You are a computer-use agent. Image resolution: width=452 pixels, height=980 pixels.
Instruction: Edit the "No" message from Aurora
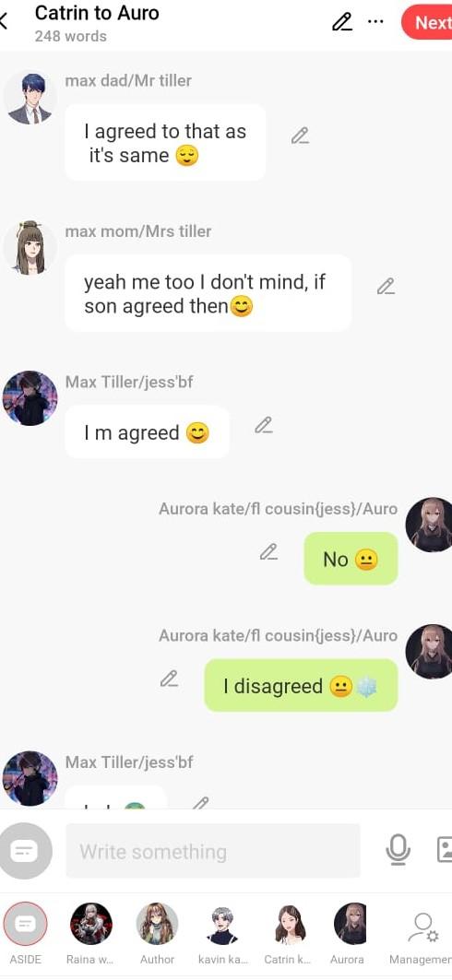pos(268,552)
